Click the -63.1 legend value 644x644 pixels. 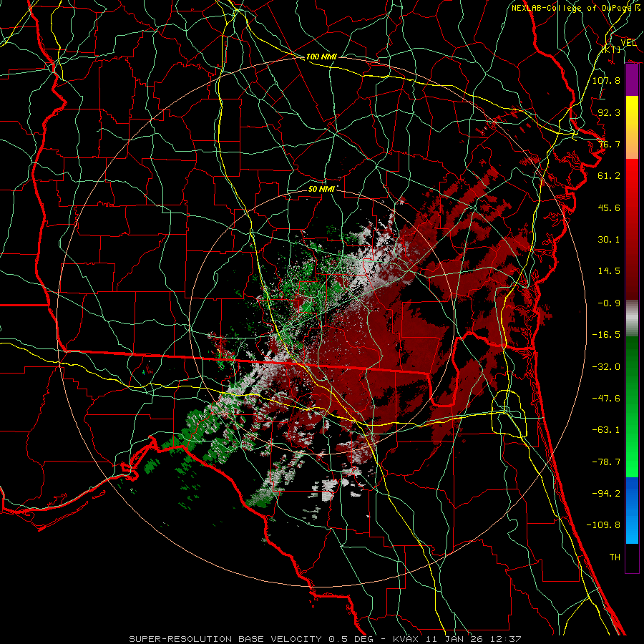(x=606, y=430)
